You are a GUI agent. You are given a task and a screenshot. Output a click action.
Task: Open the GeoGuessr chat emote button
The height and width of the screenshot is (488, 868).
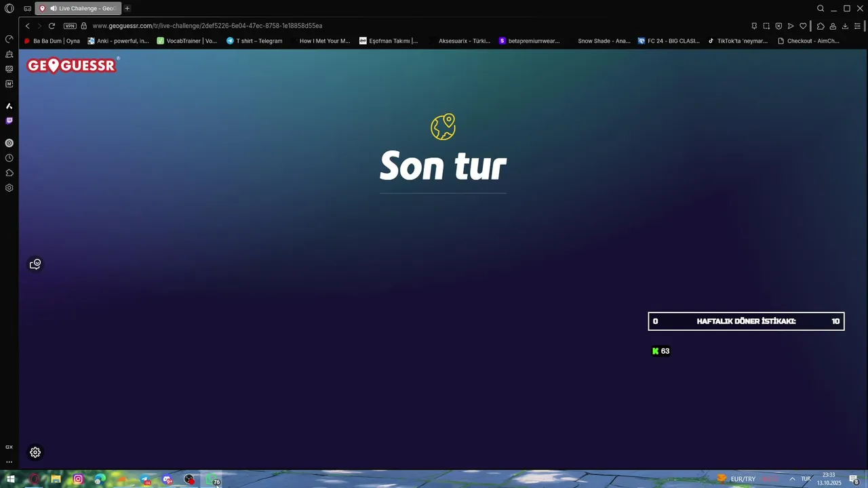click(35, 264)
